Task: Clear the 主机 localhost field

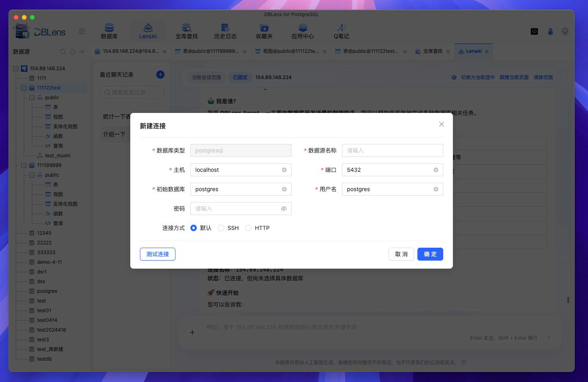Action: click(284, 170)
